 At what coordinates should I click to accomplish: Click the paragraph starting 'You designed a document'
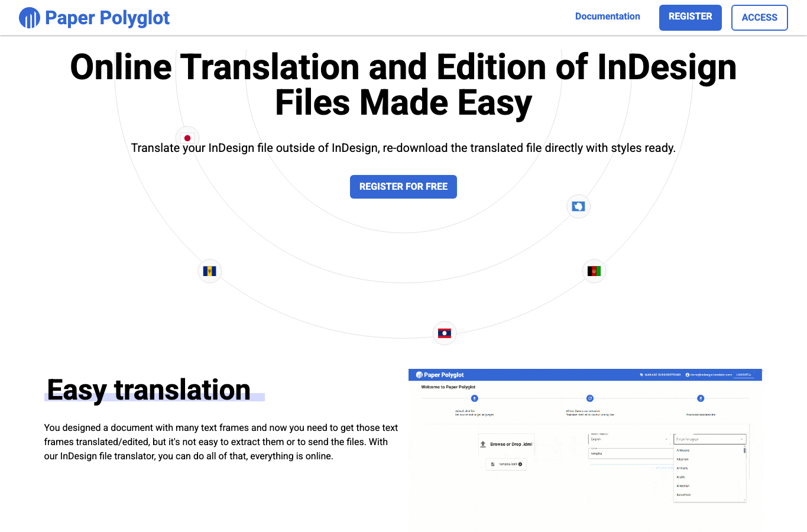pyautogui.click(x=221, y=442)
